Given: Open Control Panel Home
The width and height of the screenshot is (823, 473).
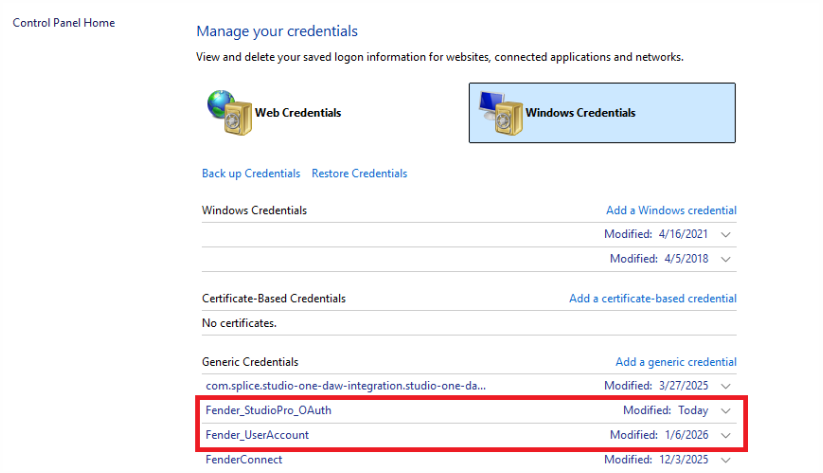Looking at the screenshot, I should (x=63, y=23).
